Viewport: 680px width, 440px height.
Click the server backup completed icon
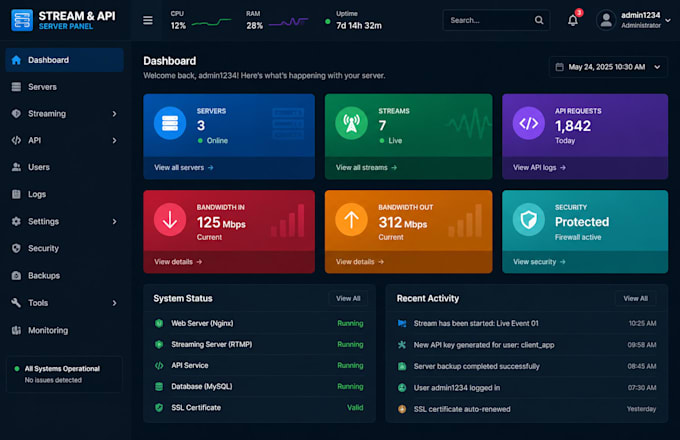tap(402, 366)
